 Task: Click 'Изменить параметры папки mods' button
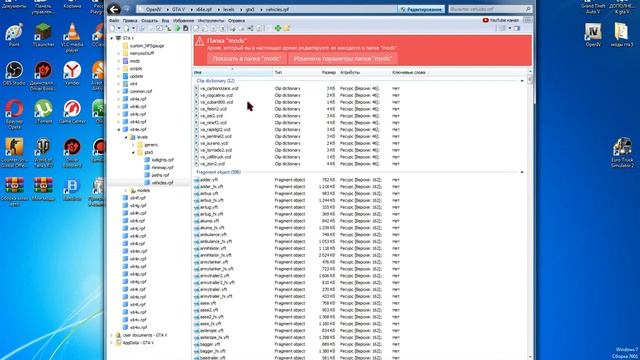point(343,58)
